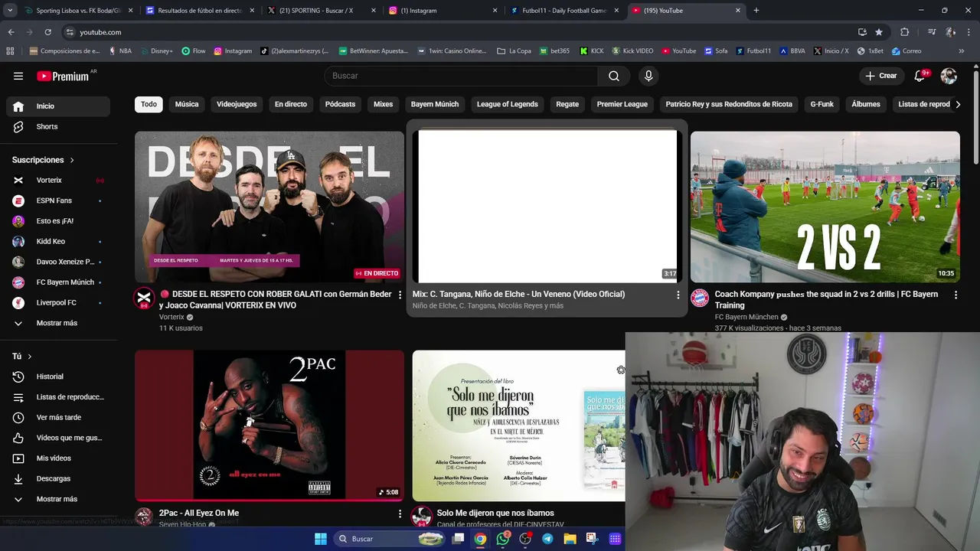Select the League of Legends chip
The height and width of the screenshot is (551, 980).
tap(508, 104)
